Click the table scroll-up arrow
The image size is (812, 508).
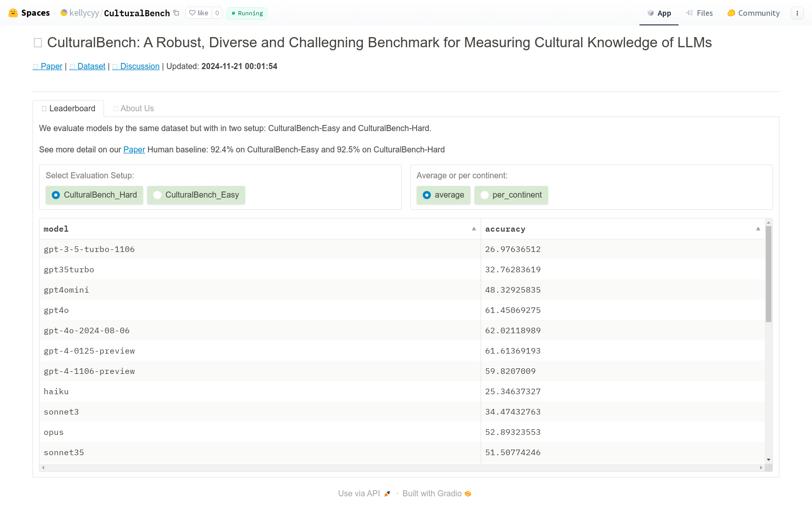coord(768,223)
